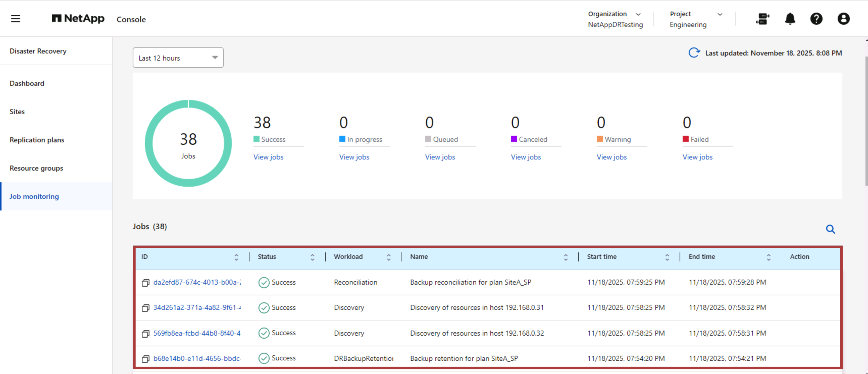The image size is (868, 374).
Task: Click the notifications bell icon
Action: point(790,19)
